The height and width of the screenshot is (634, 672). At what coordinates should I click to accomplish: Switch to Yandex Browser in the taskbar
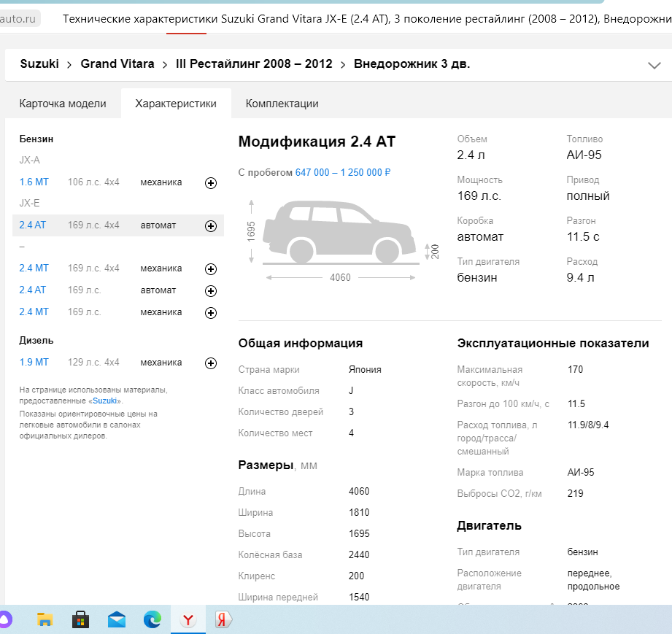188,619
